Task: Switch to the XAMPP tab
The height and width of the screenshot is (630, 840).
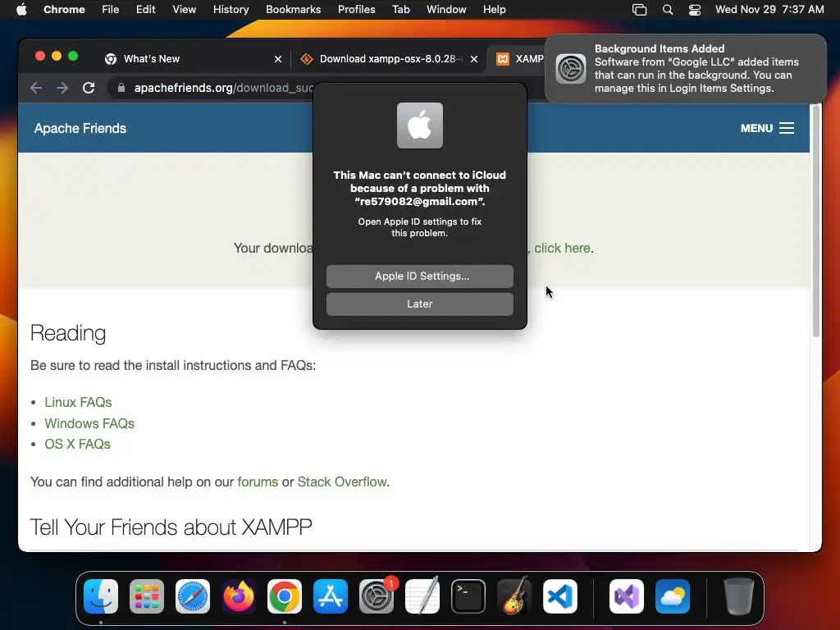Action: (x=517, y=59)
